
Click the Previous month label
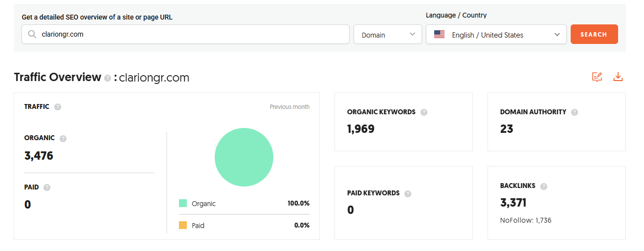[289, 107]
